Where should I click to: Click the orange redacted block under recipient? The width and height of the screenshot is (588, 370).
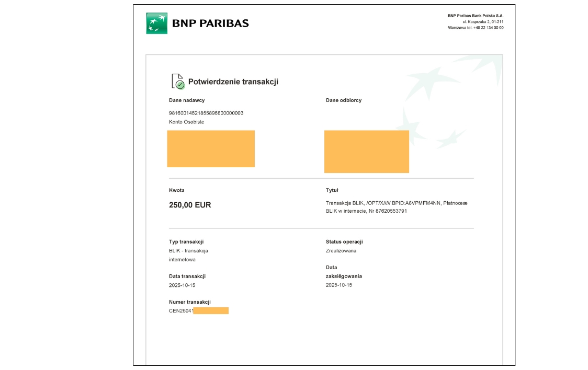[x=366, y=152]
